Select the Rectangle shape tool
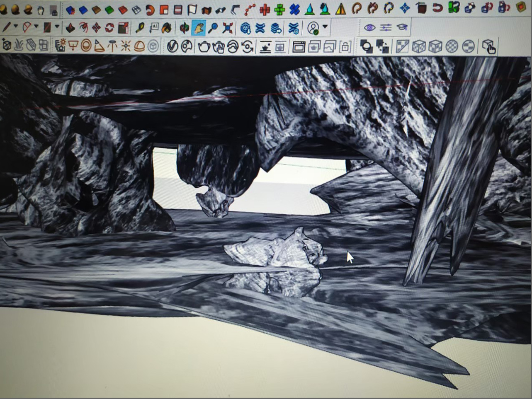Image resolution: width=532 pixels, height=399 pixels. coord(47,28)
